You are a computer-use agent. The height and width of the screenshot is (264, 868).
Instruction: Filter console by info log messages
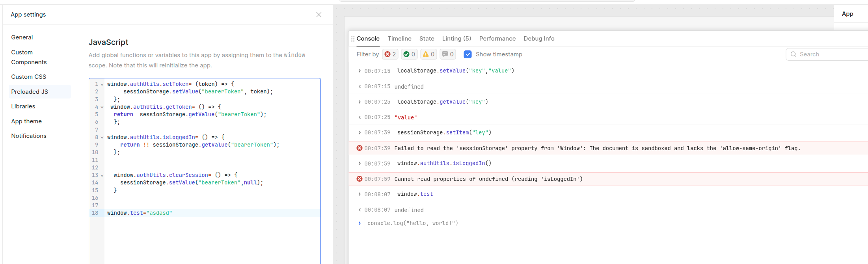448,54
